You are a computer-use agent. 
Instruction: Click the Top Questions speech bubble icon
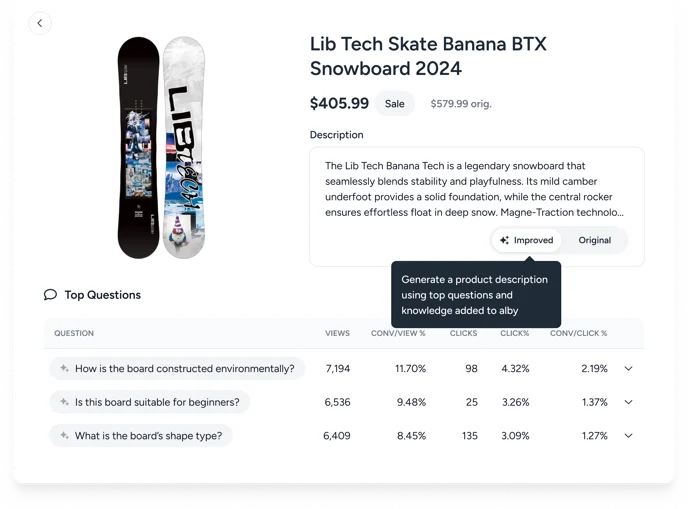coord(50,295)
